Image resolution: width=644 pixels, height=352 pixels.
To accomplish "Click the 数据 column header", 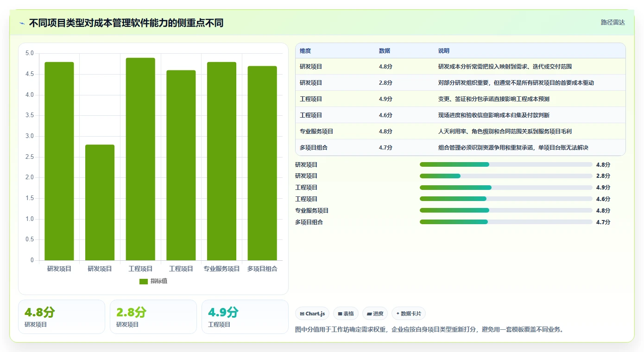I will (x=385, y=51).
